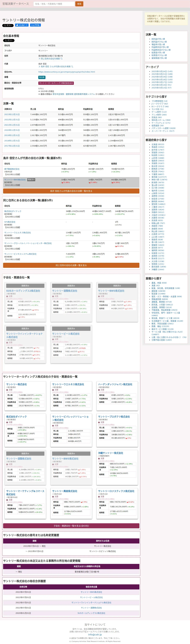
Task: Open the サントリーロジスティクス株式会社 card title
Action: pyautogui.click(x=116, y=491)
